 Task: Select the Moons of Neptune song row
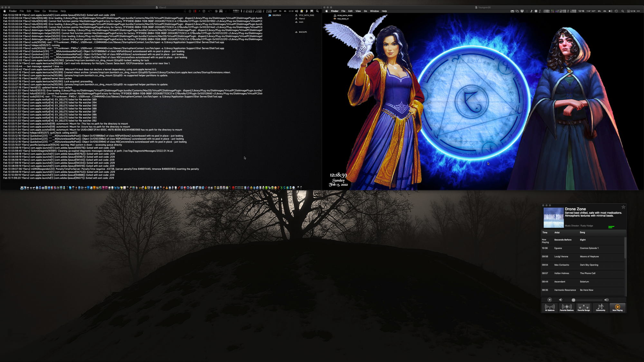[x=589, y=256]
